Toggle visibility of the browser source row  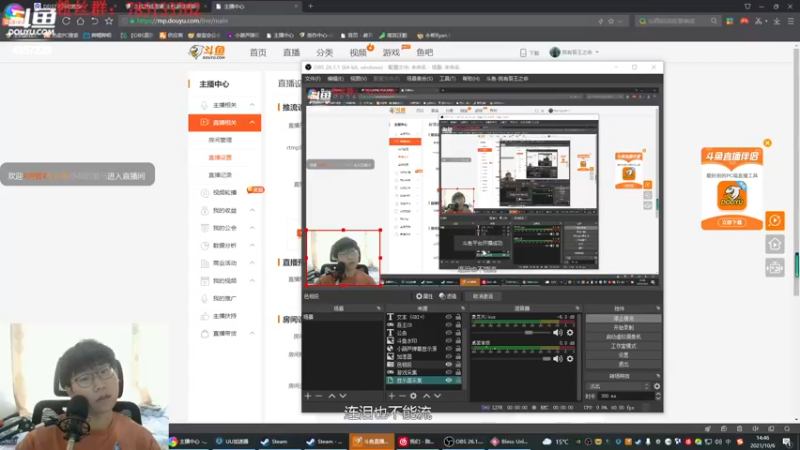(x=448, y=348)
